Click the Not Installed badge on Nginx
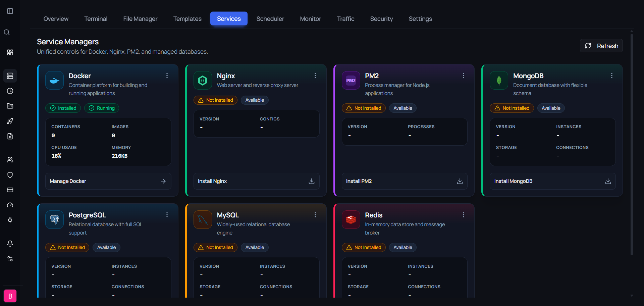The image size is (644, 306). coord(215,100)
